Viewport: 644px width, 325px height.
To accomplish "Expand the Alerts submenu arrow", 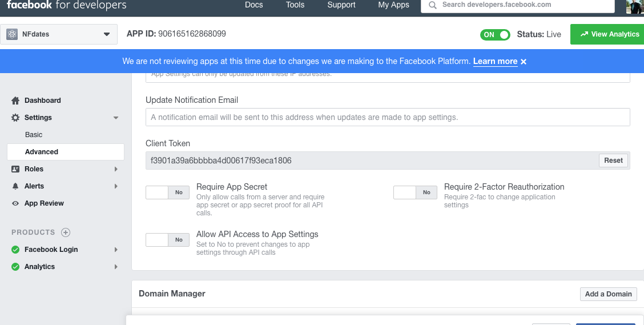I will click(x=116, y=186).
